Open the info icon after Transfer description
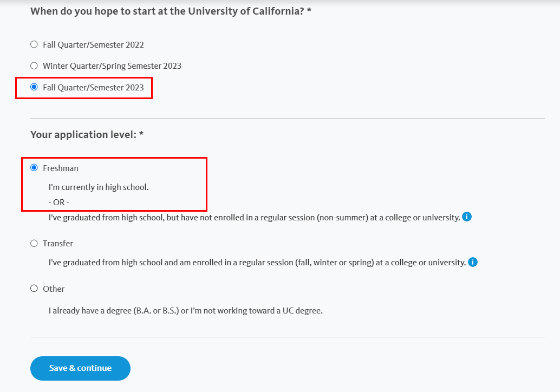 [x=472, y=262]
